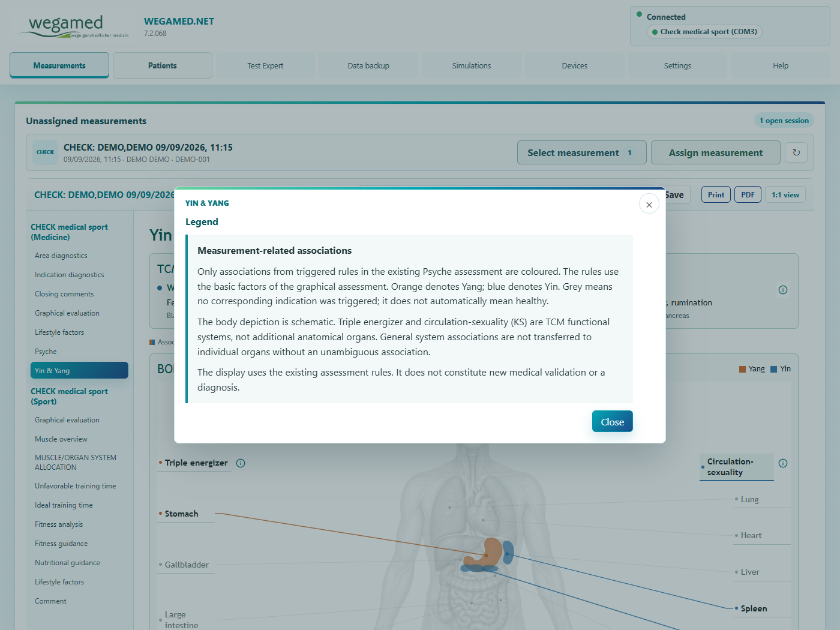Image resolution: width=840 pixels, height=630 pixels.
Task: Click the info icon in the TCM panel
Action: (x=783, y=290)
